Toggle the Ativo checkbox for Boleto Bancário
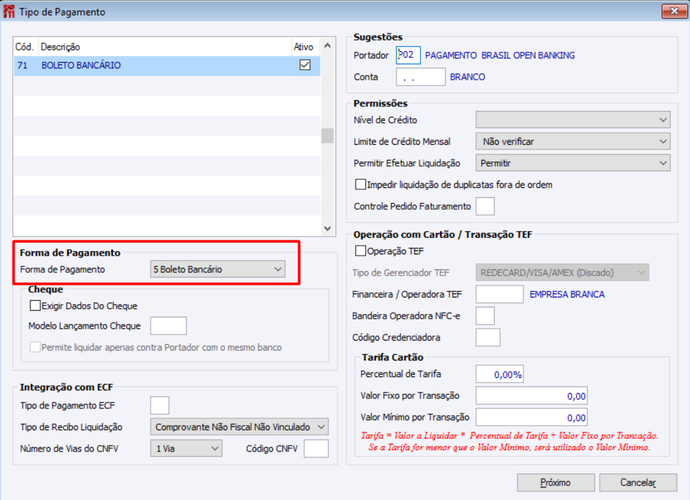The image size is (690, 500). tap(305, 65)
